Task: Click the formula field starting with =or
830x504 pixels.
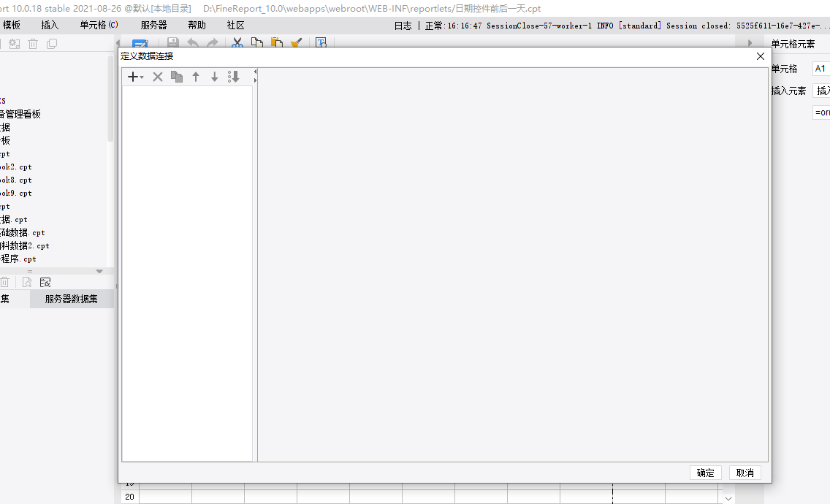Action: click(x=821, y=112)
